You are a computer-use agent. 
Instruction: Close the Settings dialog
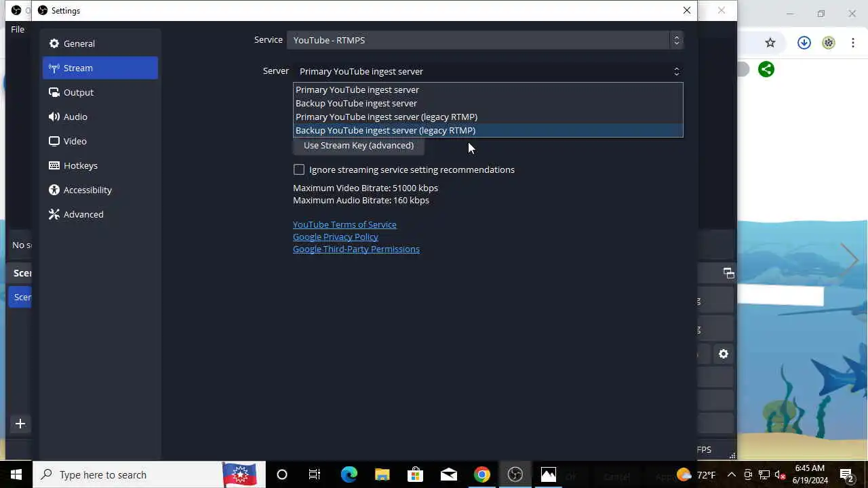click(687, 10)
